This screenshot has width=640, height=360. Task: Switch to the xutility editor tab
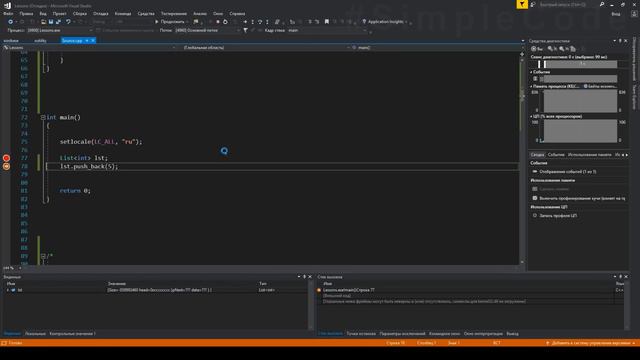pos(40,41)
